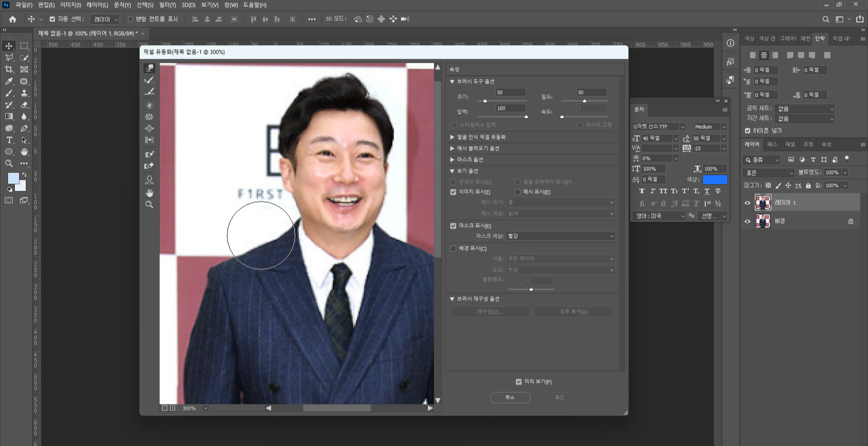Viewport: 868px width, 446px height.
Task: Click the blue text color swatch
Action: 715,179
